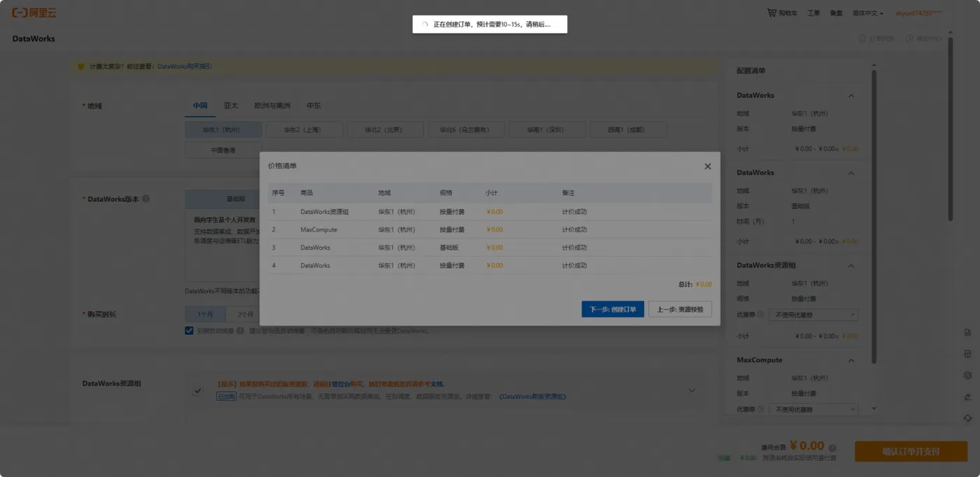Image resolution: width=980 pixels, height=477 pixels.
Task: Open the 工单 menu item
Action: [813, 13]
